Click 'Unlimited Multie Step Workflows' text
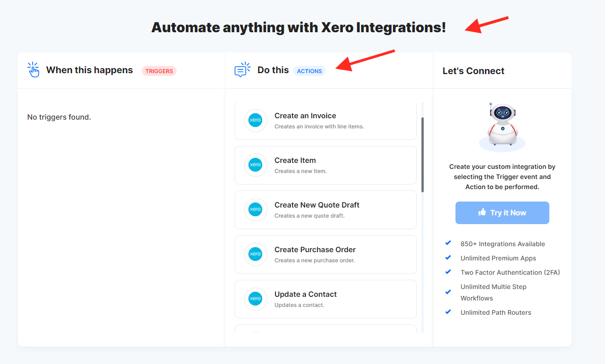605x364 pixels. coord(494,292)
